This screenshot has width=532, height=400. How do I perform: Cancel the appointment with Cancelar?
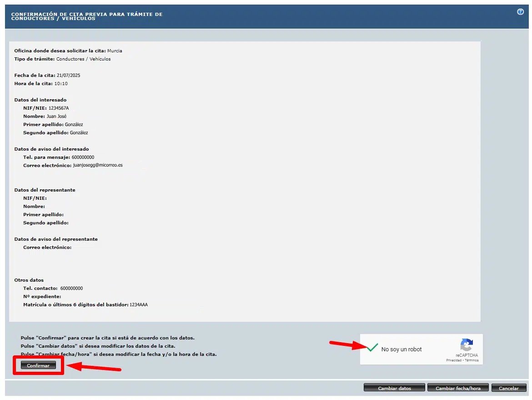[x=508, y=388]
